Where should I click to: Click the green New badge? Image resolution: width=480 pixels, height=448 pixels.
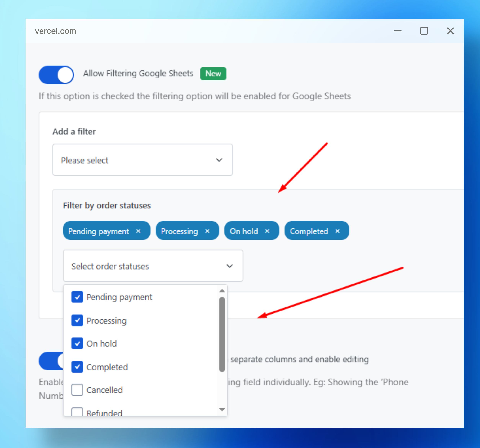pos(213,73)
